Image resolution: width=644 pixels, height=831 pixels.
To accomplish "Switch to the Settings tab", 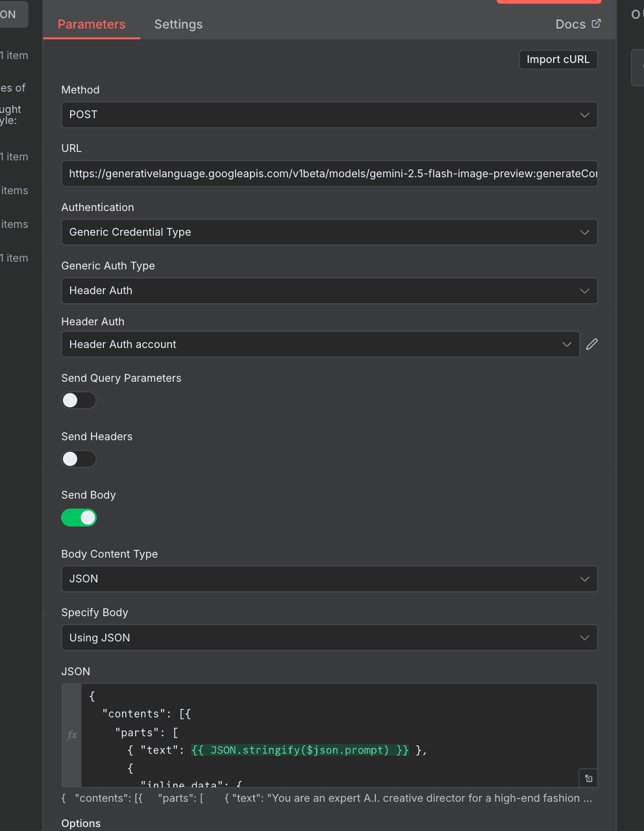I will pyautogui.click(x=178, y=24).
